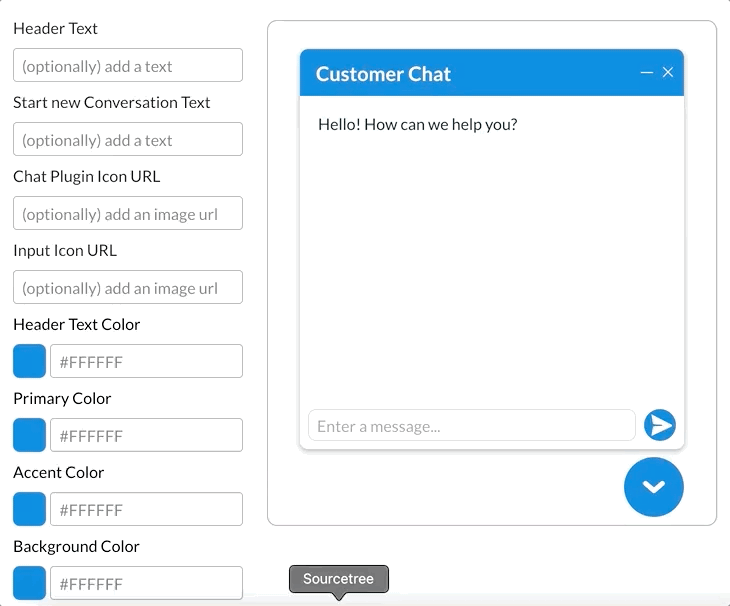Click the Primary Color hex input
Screen dimensions: 730x606
pyautogui.click(x=146, y=435)
